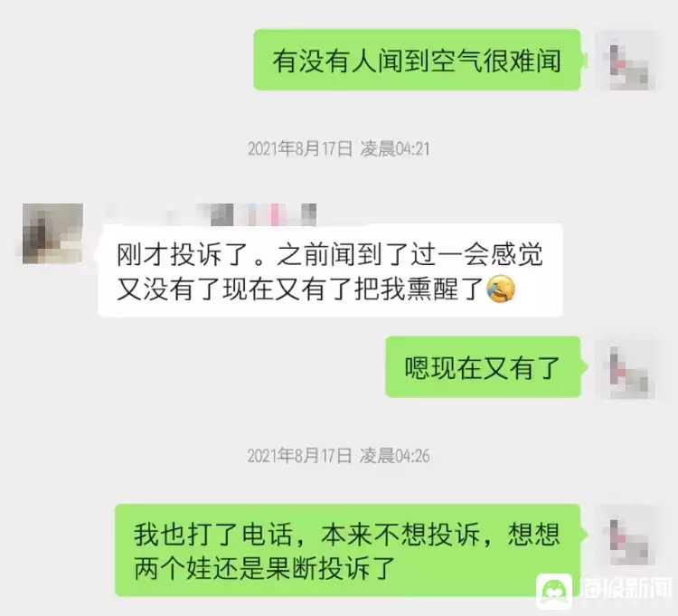This screenshot has width=678, height=616.
Task: Click the 2021年8月17日 date above the white message
Action: pyautogui.click(x=300, y=149)
